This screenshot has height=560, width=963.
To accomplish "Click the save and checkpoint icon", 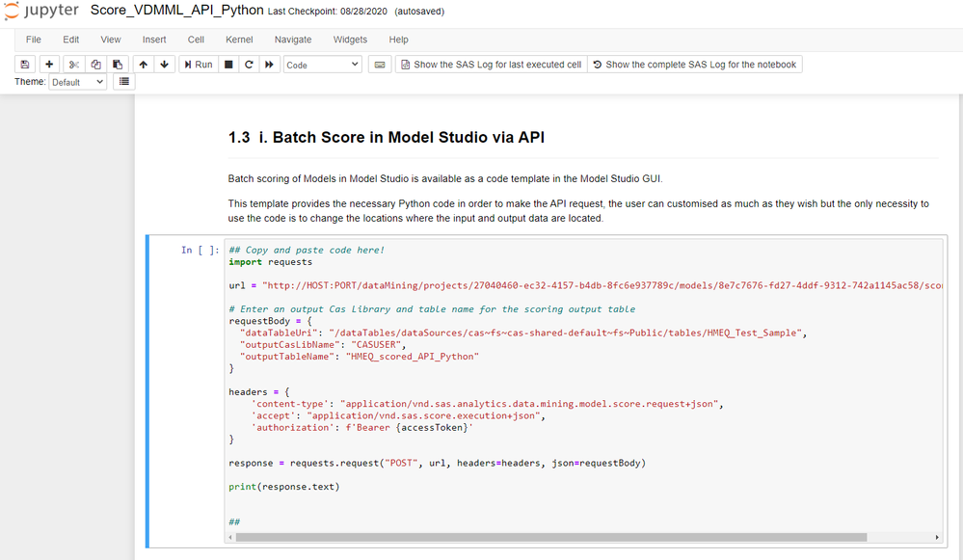I will coord(25,65).
